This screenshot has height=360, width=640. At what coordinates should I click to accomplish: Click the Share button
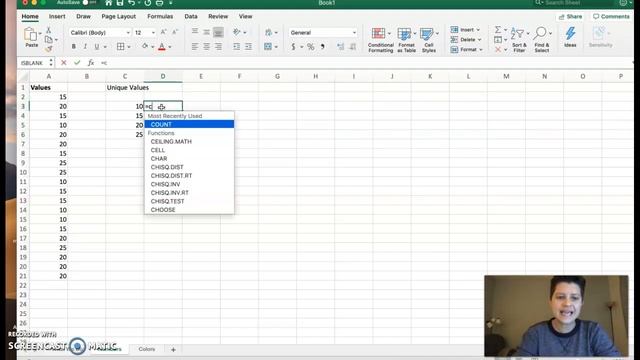570,17
